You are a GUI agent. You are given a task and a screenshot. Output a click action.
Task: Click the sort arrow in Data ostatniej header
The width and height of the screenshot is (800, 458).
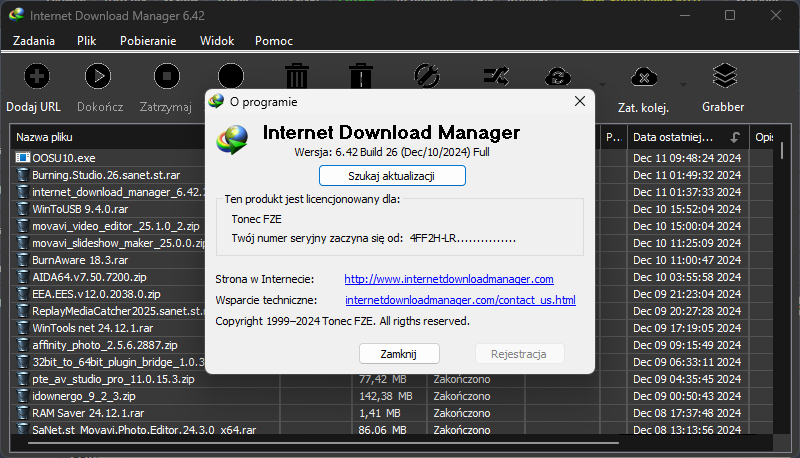[735, 137]
